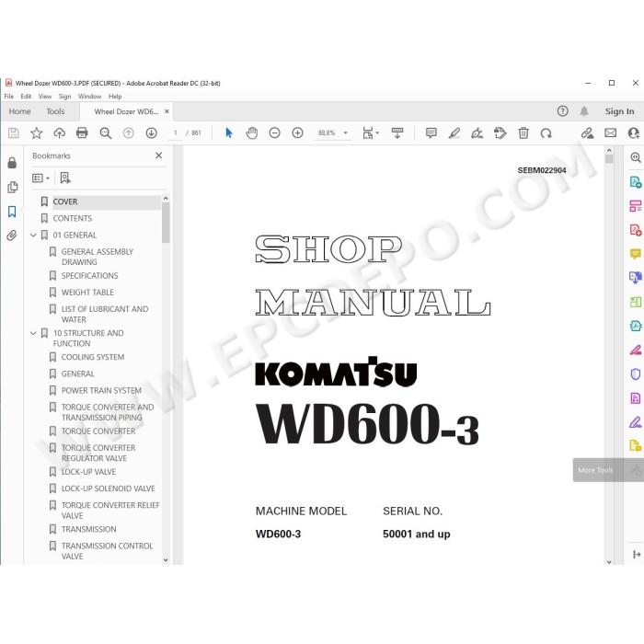Open Find text magnifier tool
Viewport: 644px width, 644px height.
point(106,133)
